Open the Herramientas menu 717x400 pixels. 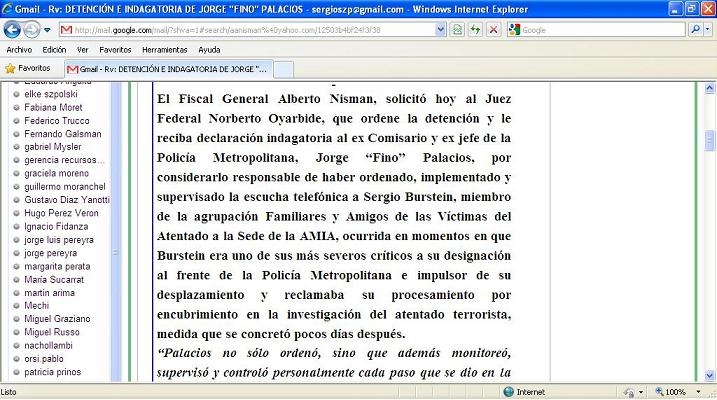(x=165, y=50)
